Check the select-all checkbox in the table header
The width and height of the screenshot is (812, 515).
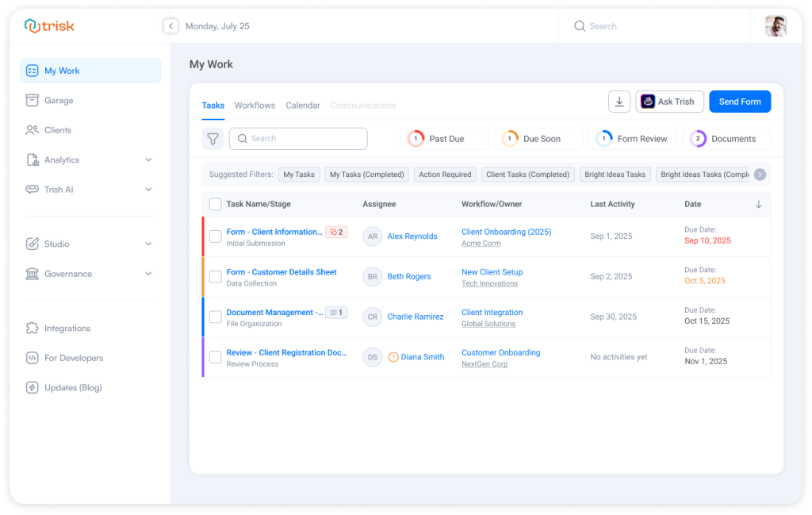click(x=215, y=204)
